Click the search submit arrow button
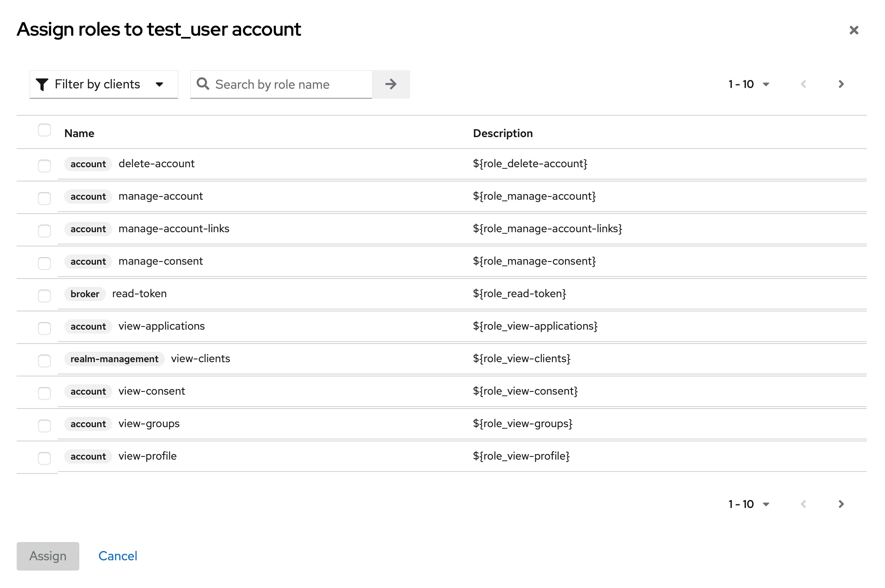The width and height of the screenshot is (885, 588). point(391,84)
